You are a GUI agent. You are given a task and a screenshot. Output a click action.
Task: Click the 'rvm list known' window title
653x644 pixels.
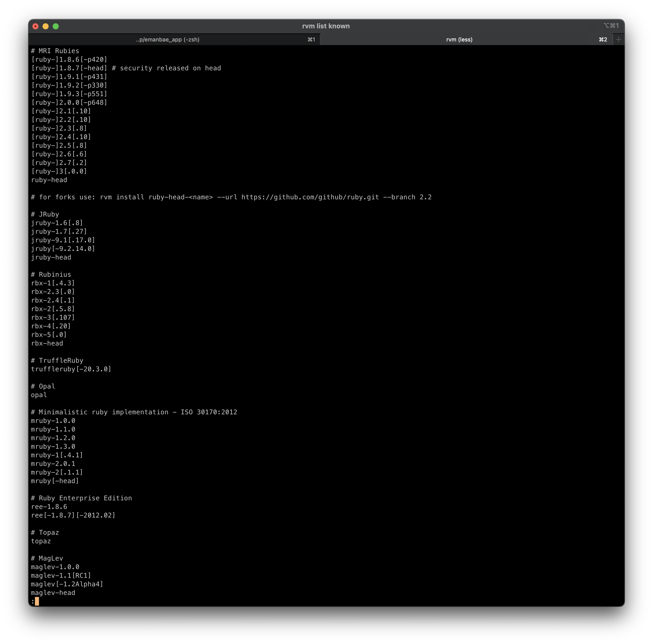tap(326, 26)
